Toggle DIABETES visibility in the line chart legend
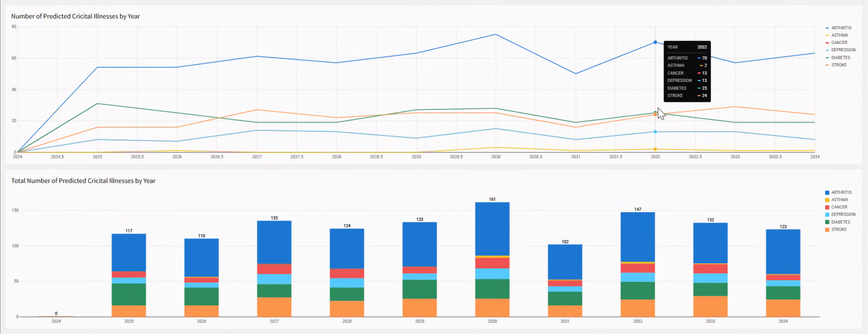 tap(841, 57)
